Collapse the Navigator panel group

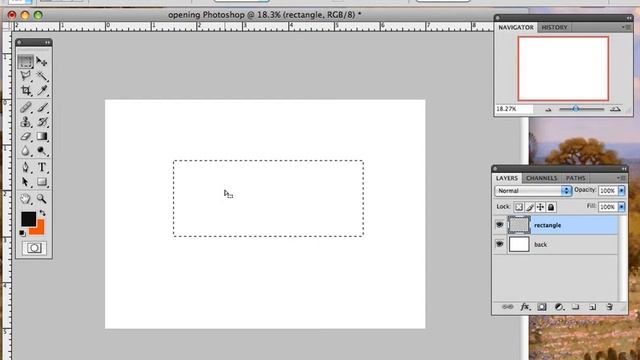point(629,18)
